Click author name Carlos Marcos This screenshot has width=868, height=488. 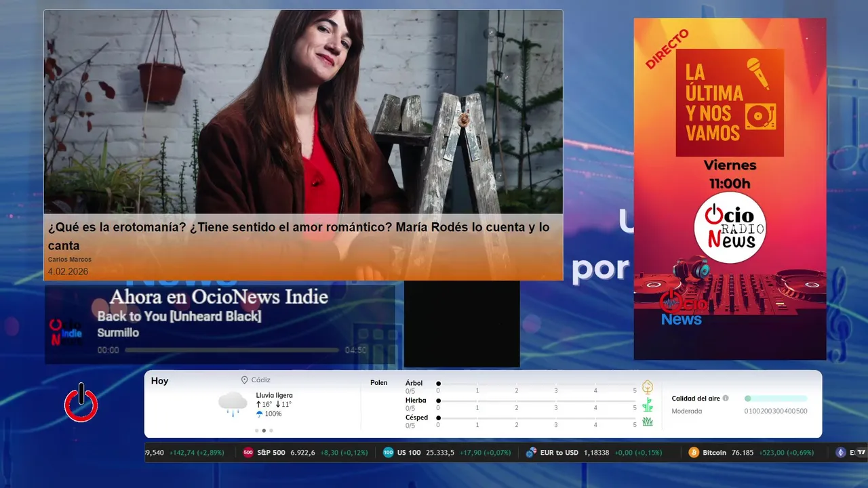69,260
